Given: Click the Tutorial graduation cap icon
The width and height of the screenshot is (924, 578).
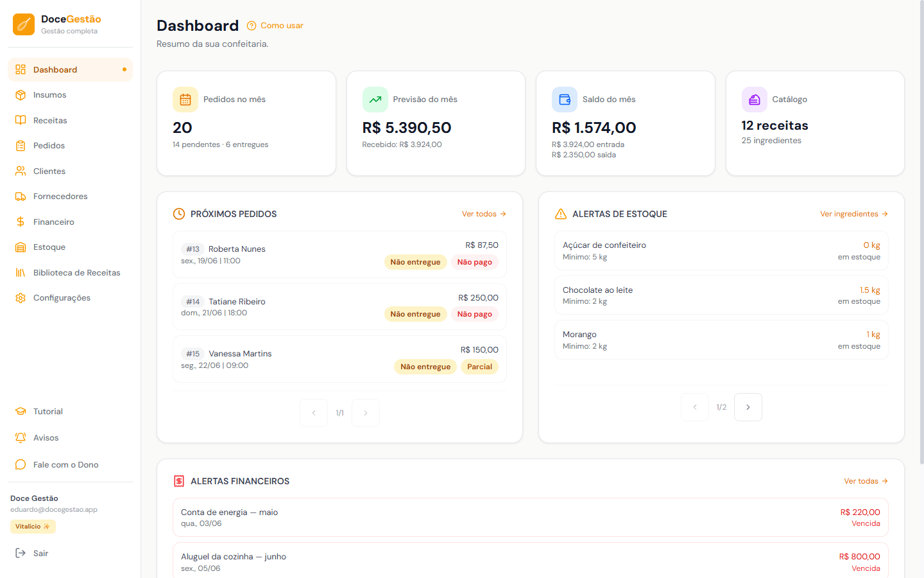Looking at the screenshot, I should click(21, 412).
